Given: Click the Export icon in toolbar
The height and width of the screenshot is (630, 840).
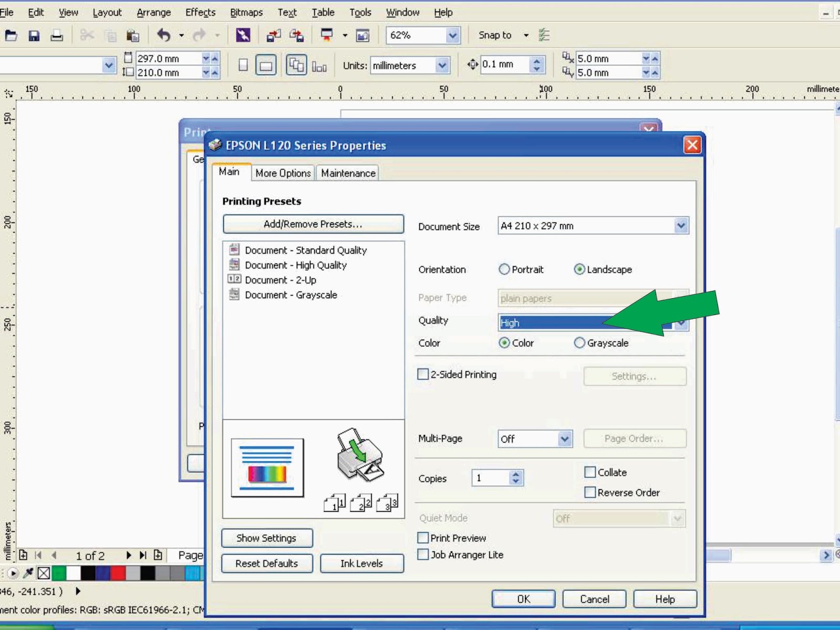Looking at the screenshot, I should click(297, 35).
